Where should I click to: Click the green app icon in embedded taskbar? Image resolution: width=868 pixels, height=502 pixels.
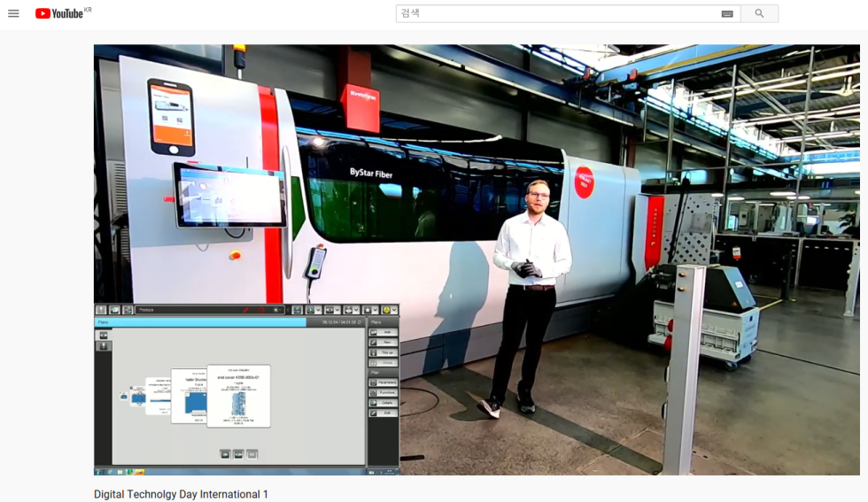129,472
